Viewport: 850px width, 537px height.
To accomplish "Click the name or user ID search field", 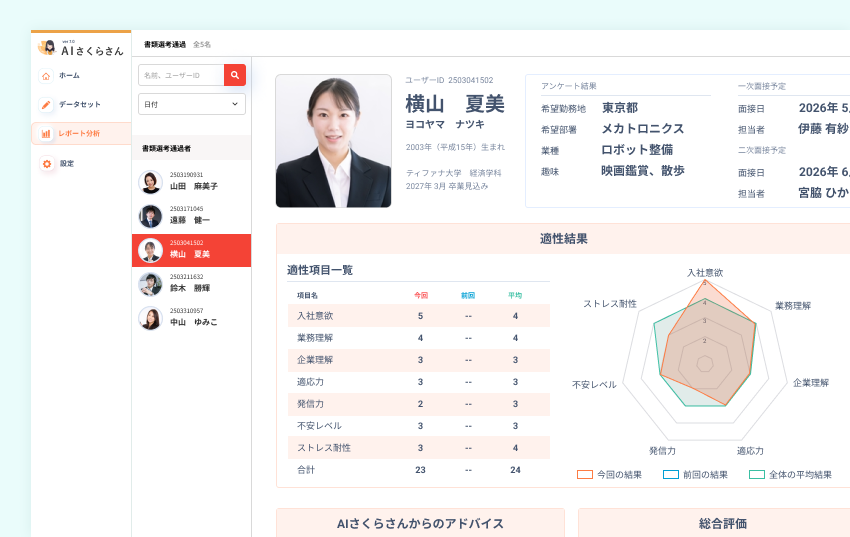I will click(x=181, y=75).
